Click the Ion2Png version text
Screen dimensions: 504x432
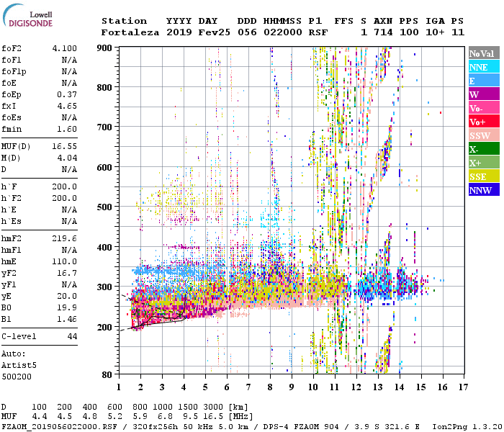[x=467, y=427]
